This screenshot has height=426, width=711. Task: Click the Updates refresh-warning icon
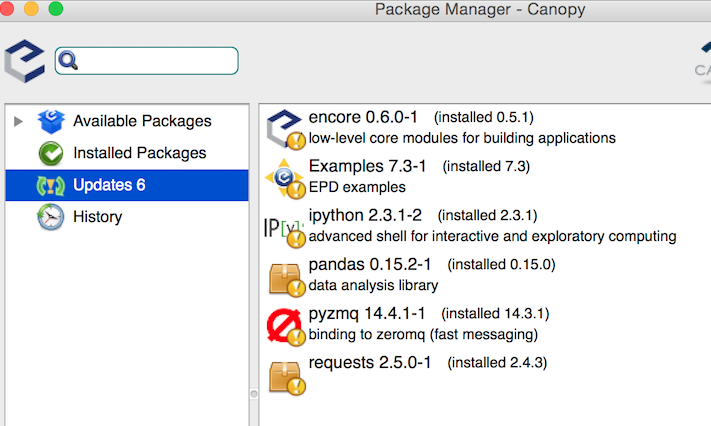[51, 186]
